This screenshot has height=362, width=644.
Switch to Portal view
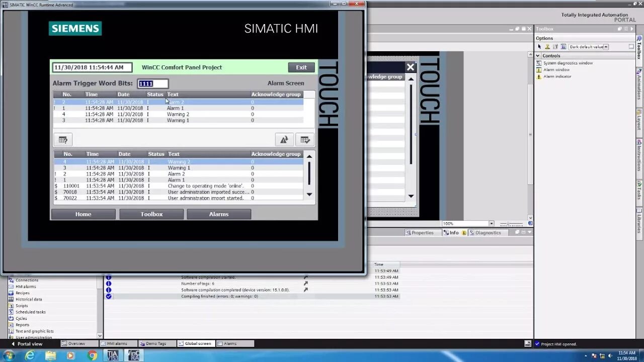27,344
